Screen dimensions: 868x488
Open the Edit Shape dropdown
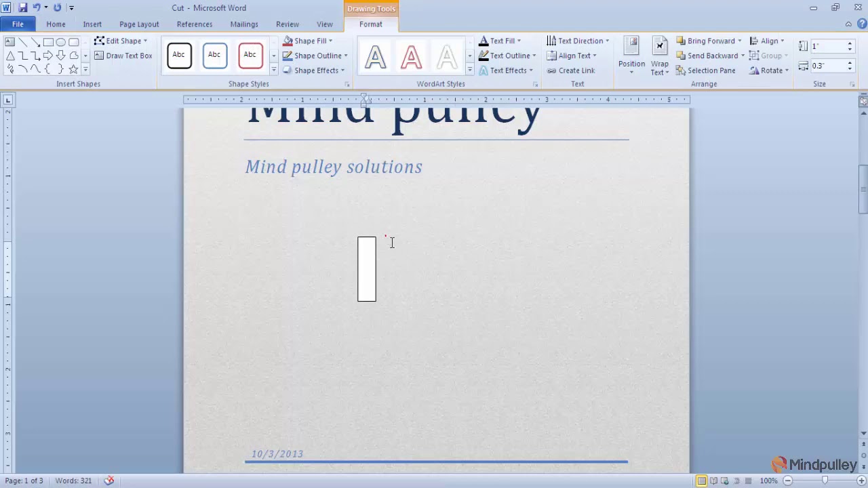(x=121, y=41)
